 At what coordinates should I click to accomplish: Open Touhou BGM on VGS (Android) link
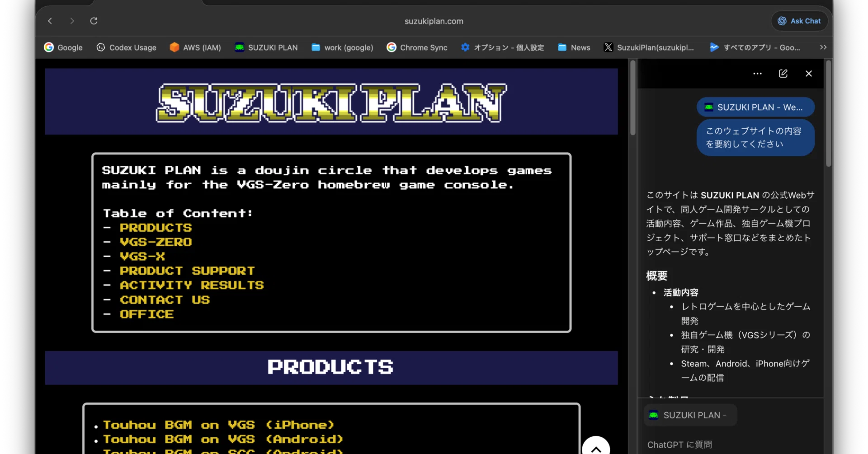tap(223, 440)
